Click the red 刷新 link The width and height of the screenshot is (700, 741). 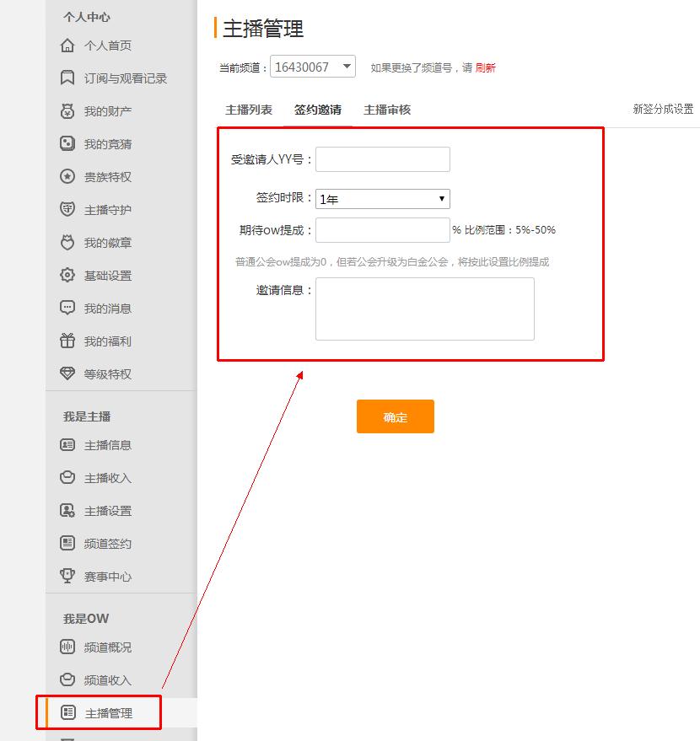(486, 68)
